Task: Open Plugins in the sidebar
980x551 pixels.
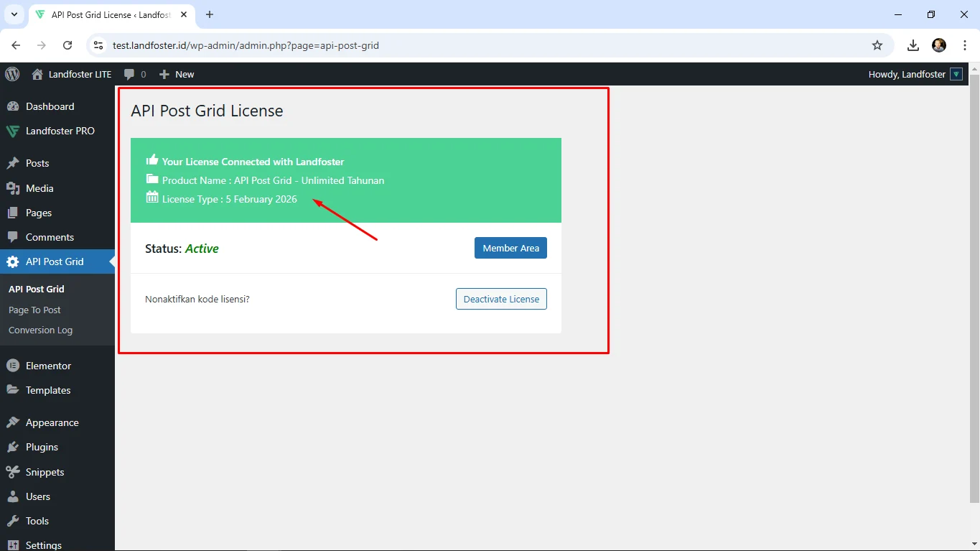Action: coord(57,447)
